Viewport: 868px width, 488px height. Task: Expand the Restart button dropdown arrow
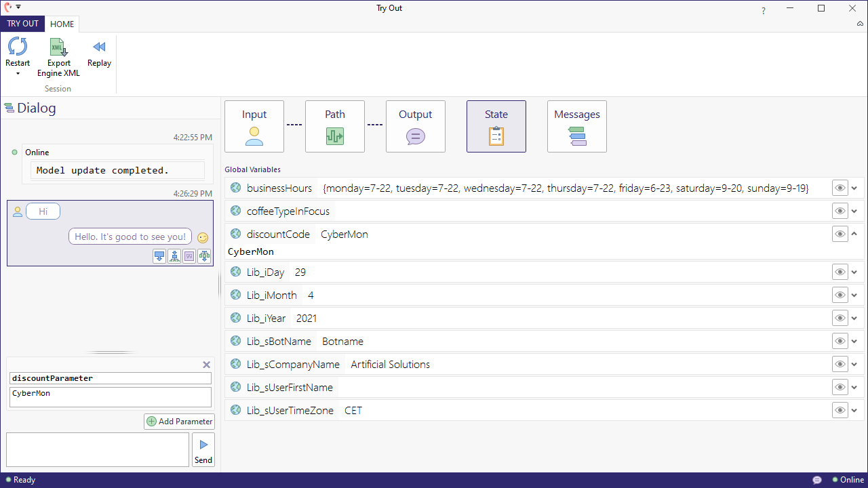pos(18,73)
